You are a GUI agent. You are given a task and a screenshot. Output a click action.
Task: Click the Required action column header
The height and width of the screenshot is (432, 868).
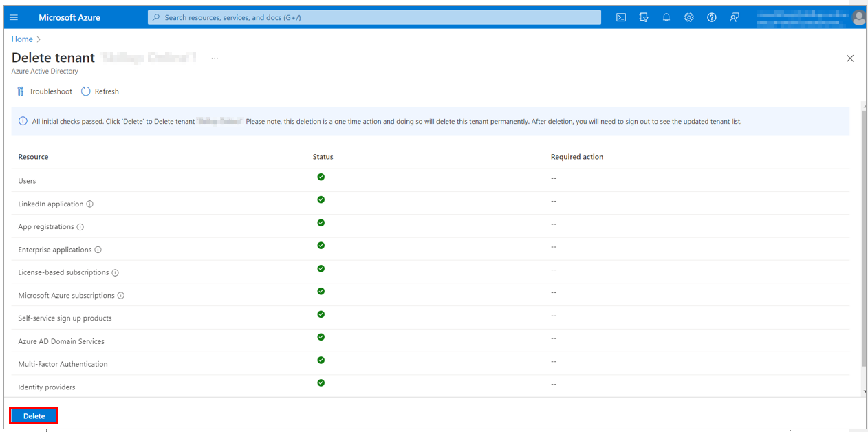(x=577, y=157)
